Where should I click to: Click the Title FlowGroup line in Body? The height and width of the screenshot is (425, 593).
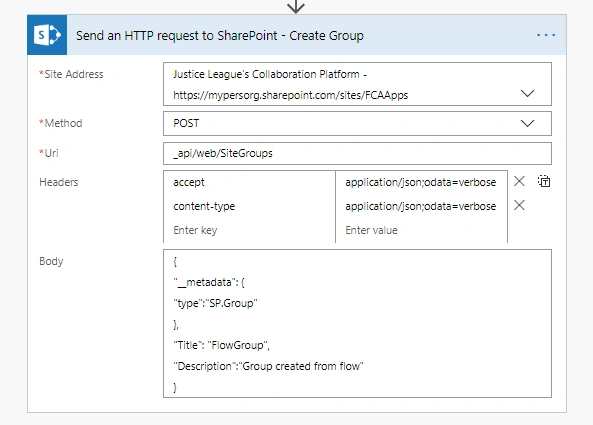coord(221,345)
